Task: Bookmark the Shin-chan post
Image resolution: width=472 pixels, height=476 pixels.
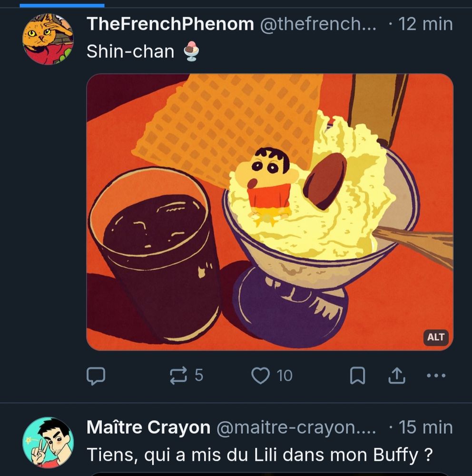Action: pyautogui.click(x=357, y=376)
